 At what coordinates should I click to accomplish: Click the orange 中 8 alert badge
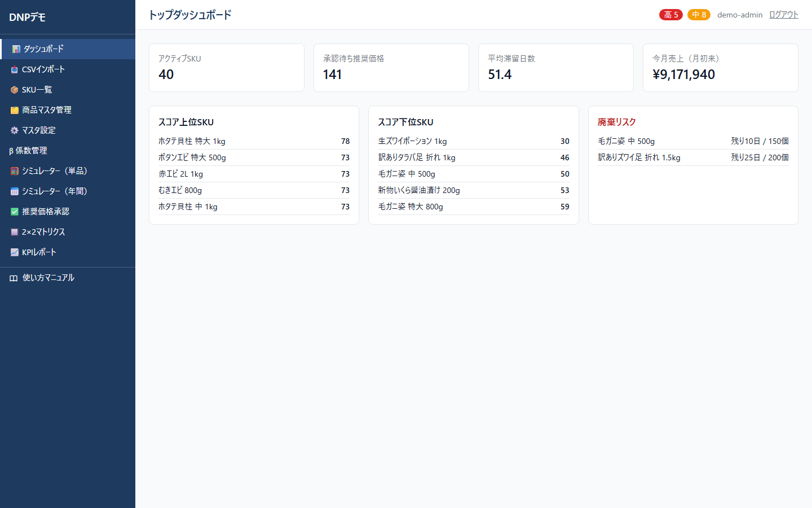click(699, 15)
